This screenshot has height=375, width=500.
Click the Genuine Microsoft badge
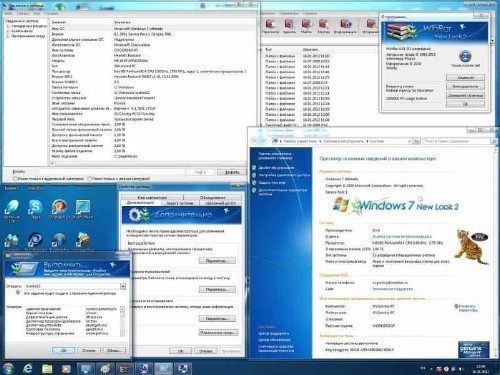coord(473,349)
